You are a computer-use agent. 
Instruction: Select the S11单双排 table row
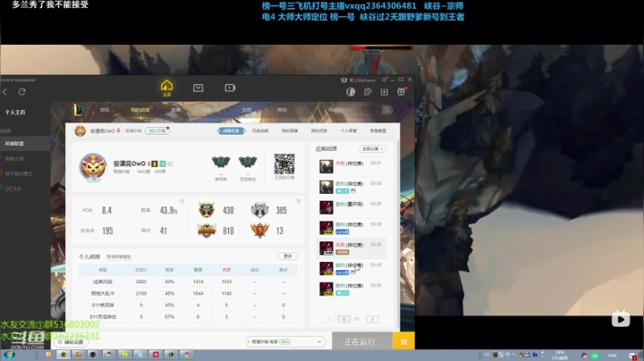pyautogui.click(x=188, y=306)
